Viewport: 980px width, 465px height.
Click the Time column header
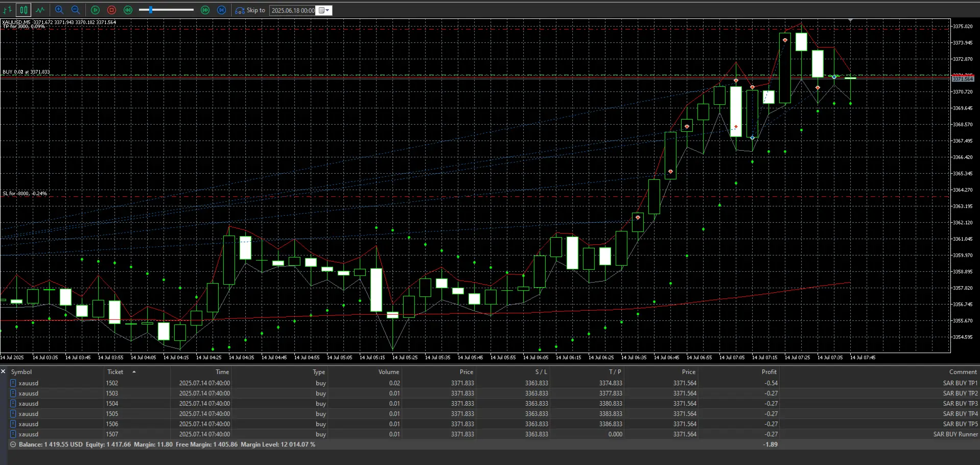tap(222, 371)
